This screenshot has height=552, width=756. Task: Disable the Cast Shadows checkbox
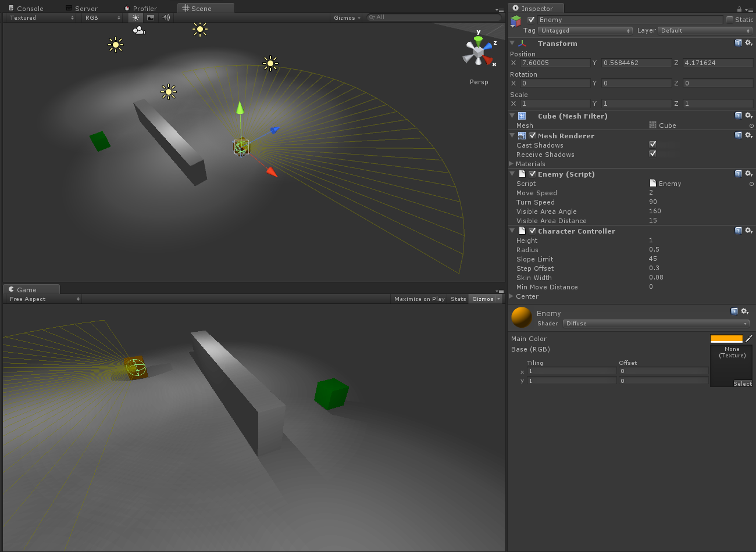click(652, 145)
